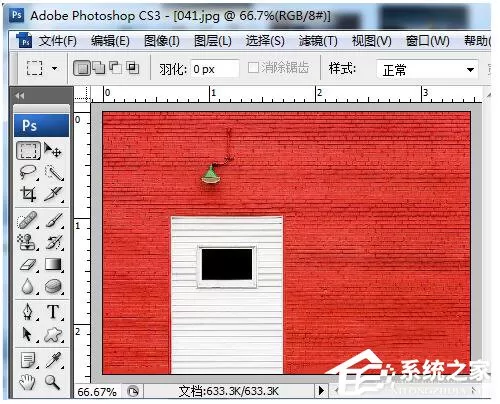Toggle Add to selection mode button
This screenshot has height=404, width=500.
click(x=99, y=68)
